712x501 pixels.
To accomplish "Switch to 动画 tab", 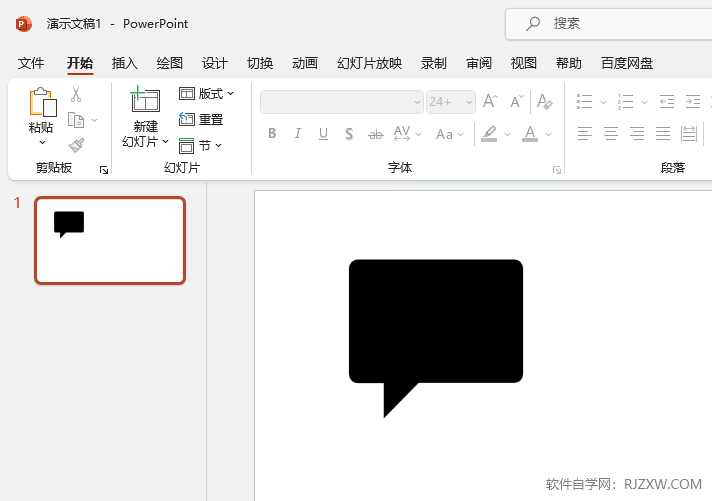I will click(x=305, y=63).
